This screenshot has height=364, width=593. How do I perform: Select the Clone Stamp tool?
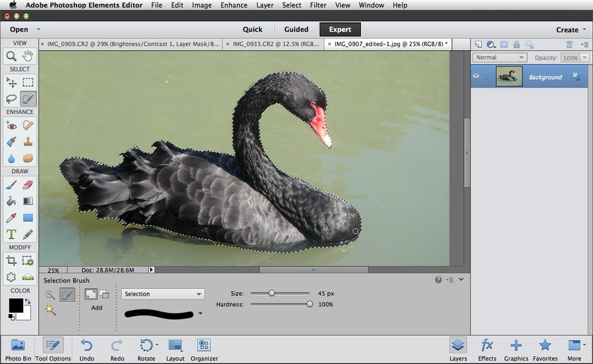[28, 142]
